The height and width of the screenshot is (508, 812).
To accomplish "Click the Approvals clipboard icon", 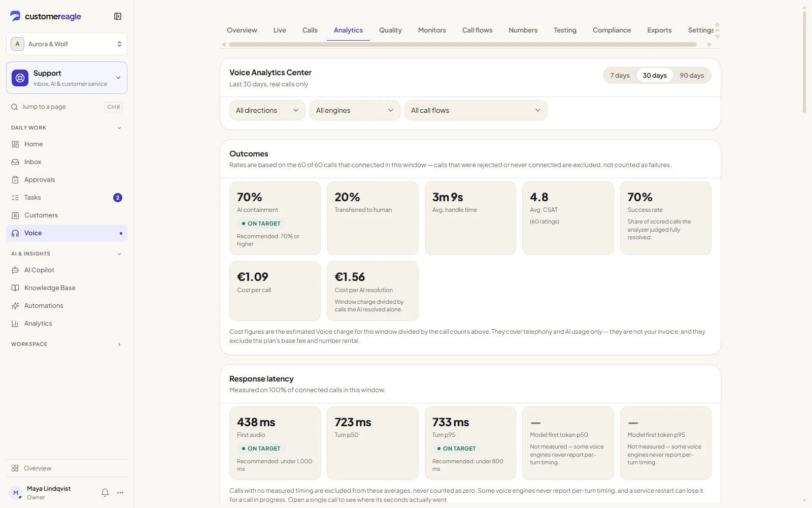I will 15,180.
